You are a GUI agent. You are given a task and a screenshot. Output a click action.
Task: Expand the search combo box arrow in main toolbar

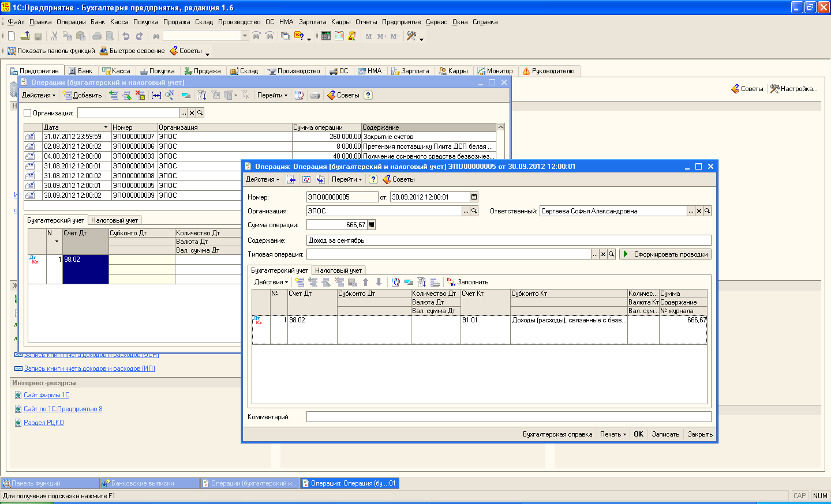245,36
